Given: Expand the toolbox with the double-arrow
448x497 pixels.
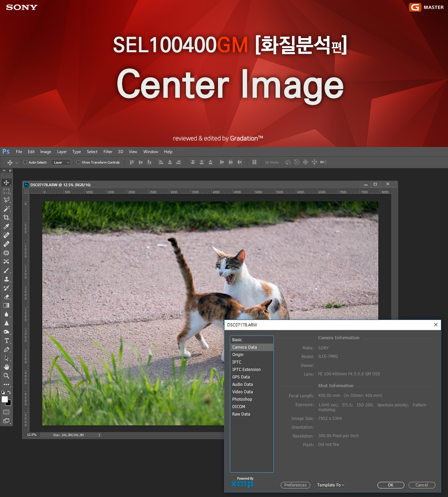Looking at the screenshot, I should point(4,171).
